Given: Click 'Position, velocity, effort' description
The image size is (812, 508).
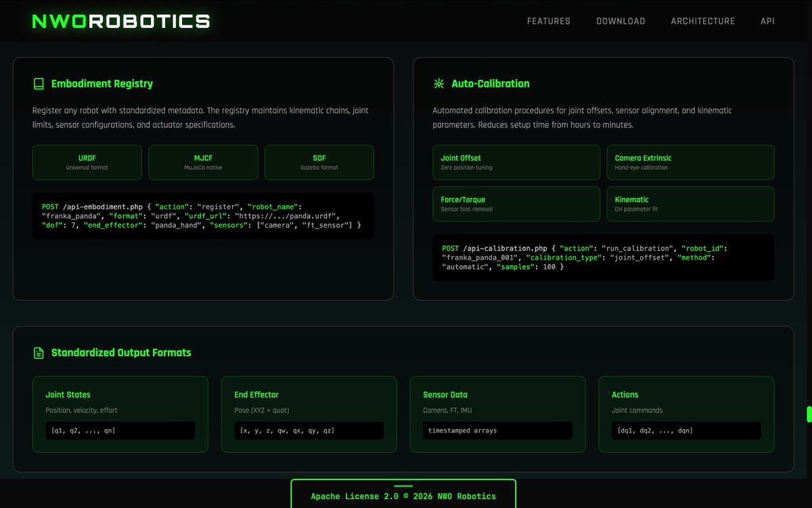Looking at the screenshot, I should coord(81,410).
